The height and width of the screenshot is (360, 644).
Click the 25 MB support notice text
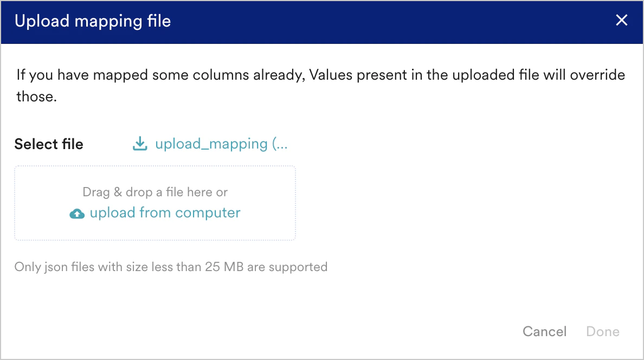click(x=171, y=267)
